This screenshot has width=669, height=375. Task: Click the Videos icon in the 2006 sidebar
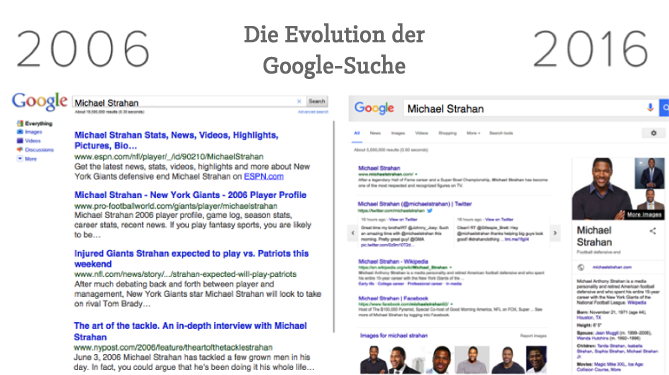click(x=20, y=141)
